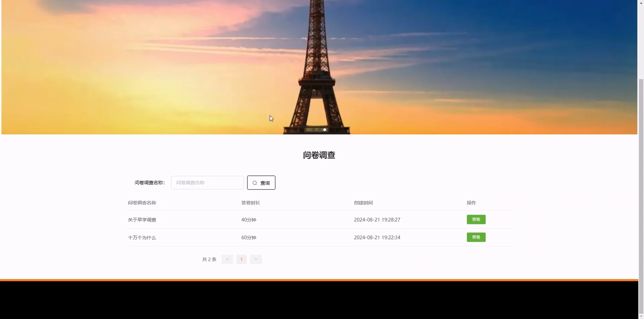Select page number 1 in pagination
The width and height of the screenshot is (644, 319).
(x=241, y=259)
